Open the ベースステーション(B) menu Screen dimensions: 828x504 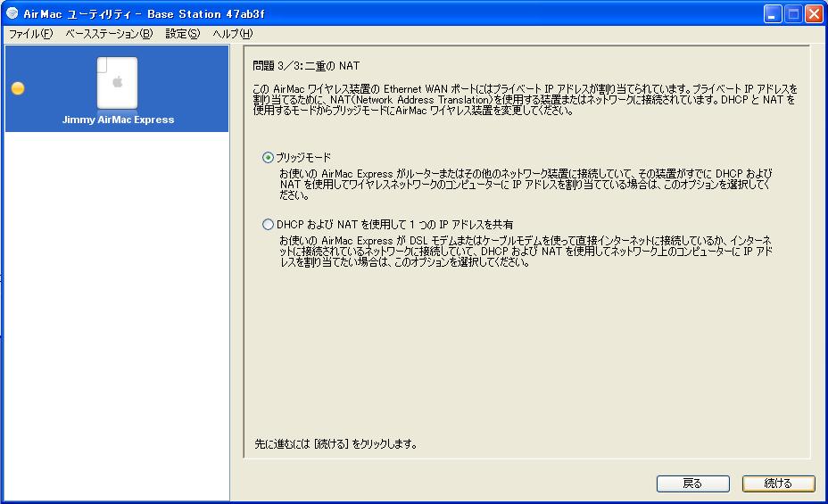click(x=109, y=34)
